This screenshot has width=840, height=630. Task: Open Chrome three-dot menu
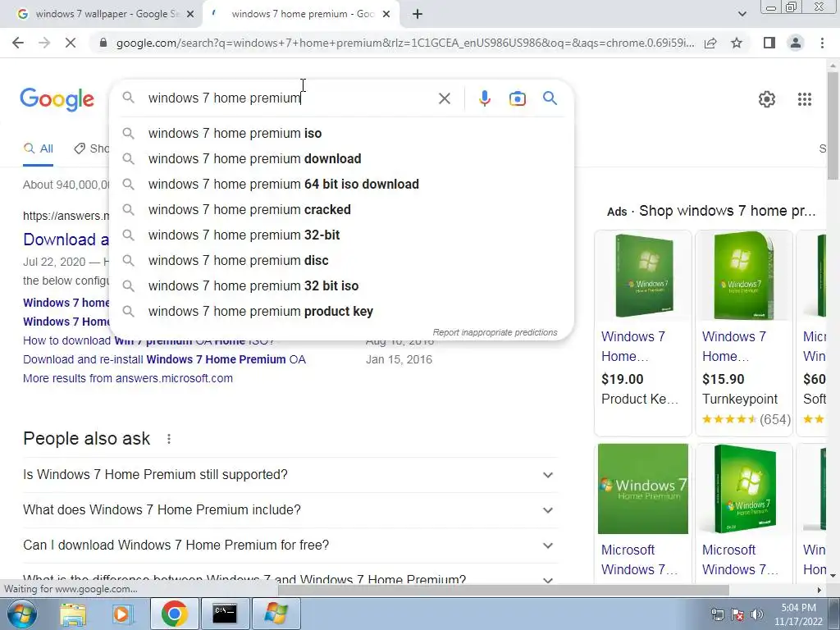(x=822, y=43)
